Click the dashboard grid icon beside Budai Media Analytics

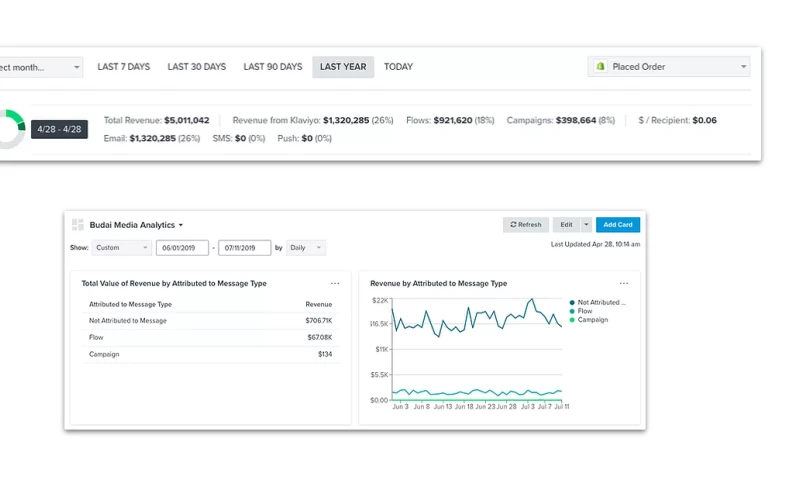(78, 224)
